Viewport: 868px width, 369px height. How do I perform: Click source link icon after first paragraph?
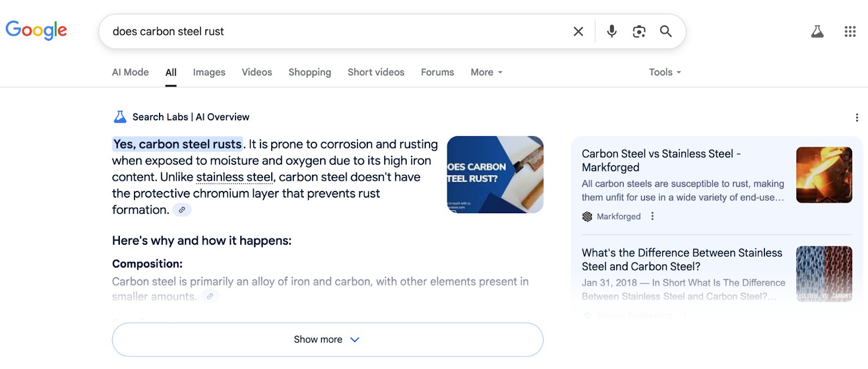pos(182,210)
